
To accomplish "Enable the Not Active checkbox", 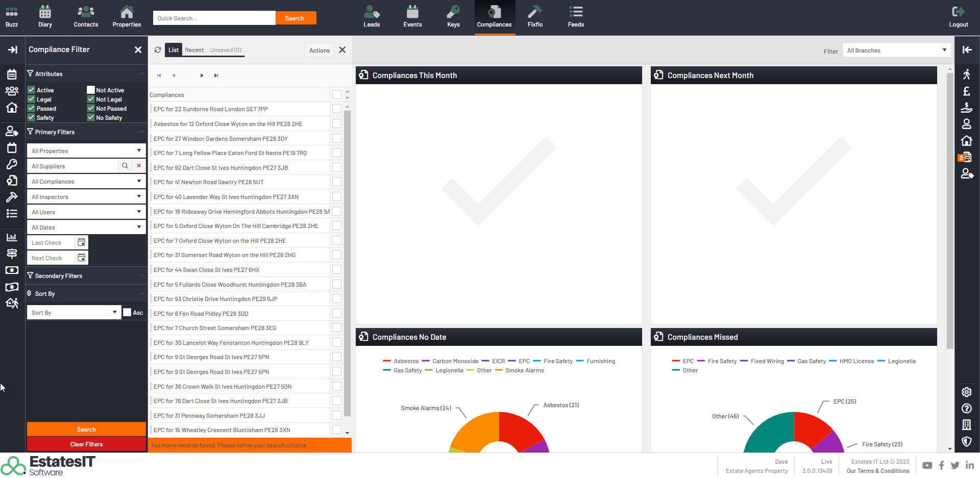I will click(91, 90).
